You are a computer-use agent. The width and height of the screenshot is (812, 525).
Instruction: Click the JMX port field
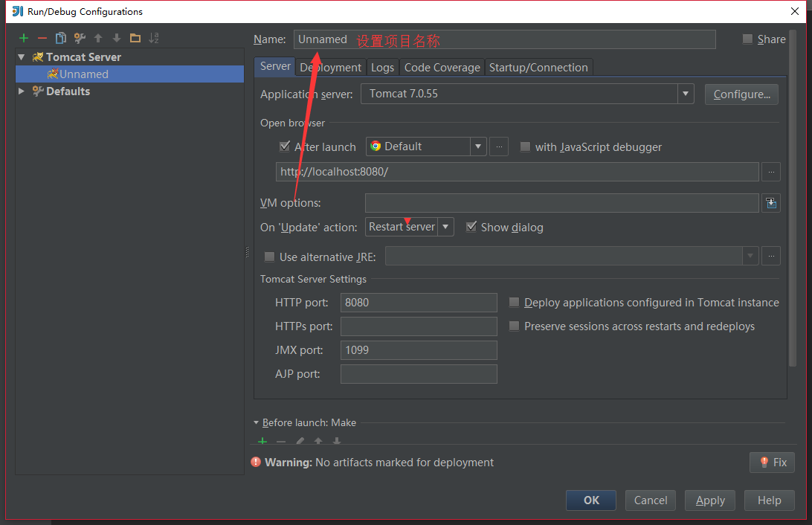click(419, 350)
